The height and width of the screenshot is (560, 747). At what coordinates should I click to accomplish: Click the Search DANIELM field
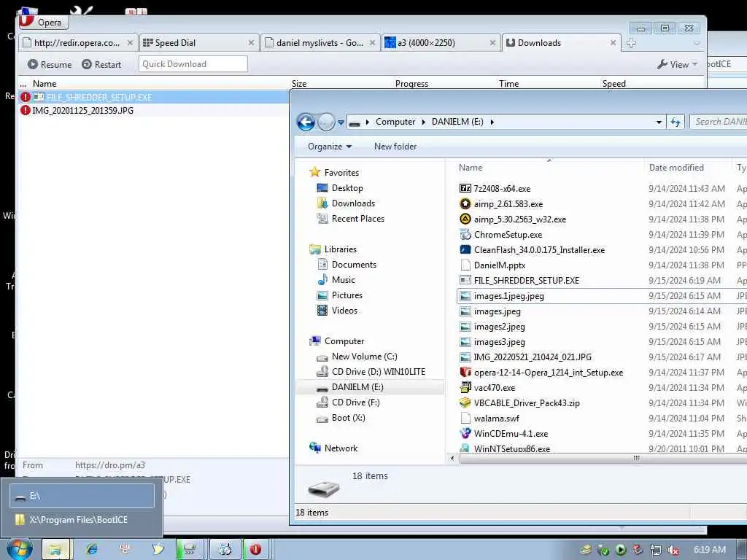coord(719,122)
